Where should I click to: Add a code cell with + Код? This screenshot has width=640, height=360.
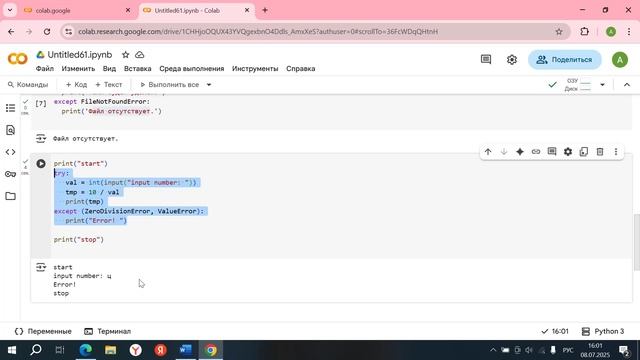click(76, 85)
